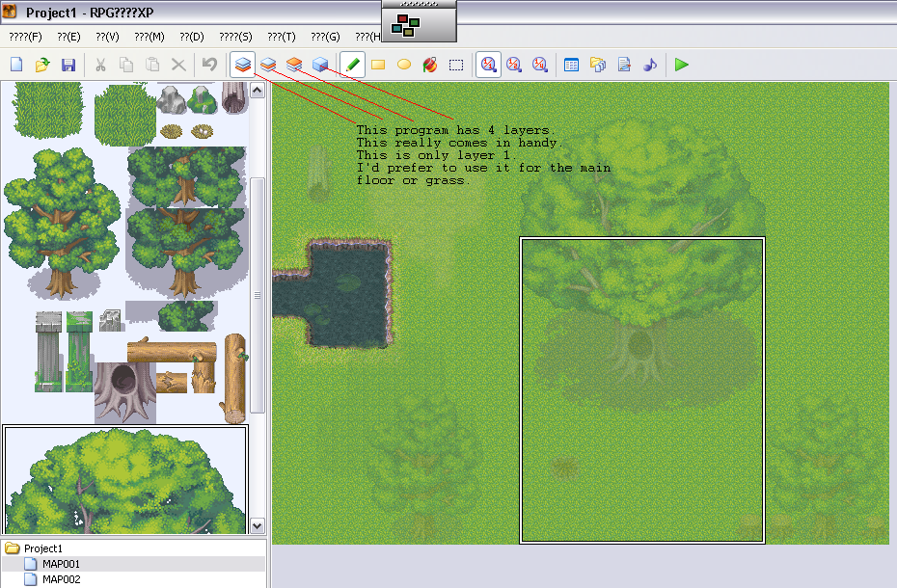Click the Undo arrow icon
This screenshot has height=588, width=897.
coord(209,65)
